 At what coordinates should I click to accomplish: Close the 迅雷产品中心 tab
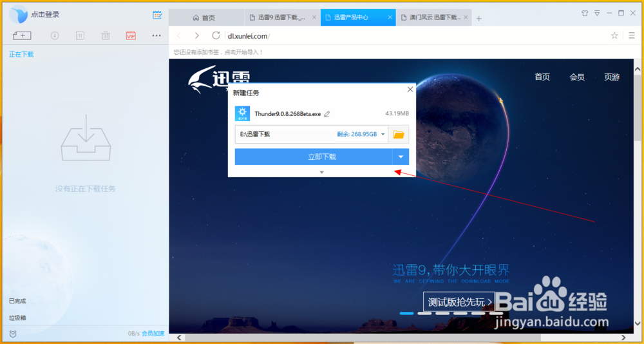click(390, 17)
